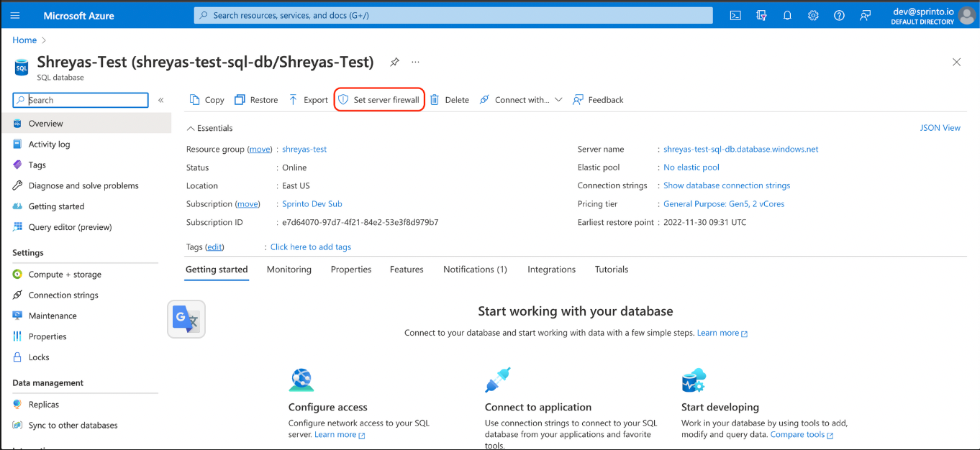Collapse the Essentials section

[209, 128]
